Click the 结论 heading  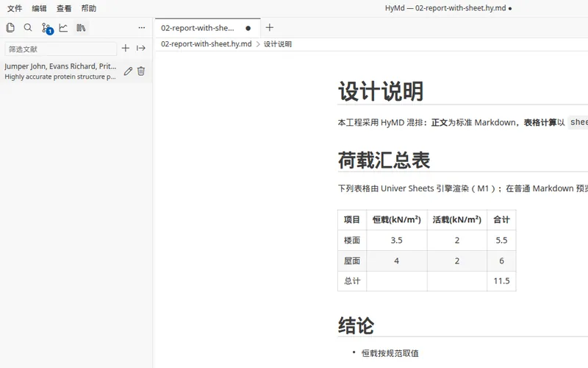pos(356,325)
